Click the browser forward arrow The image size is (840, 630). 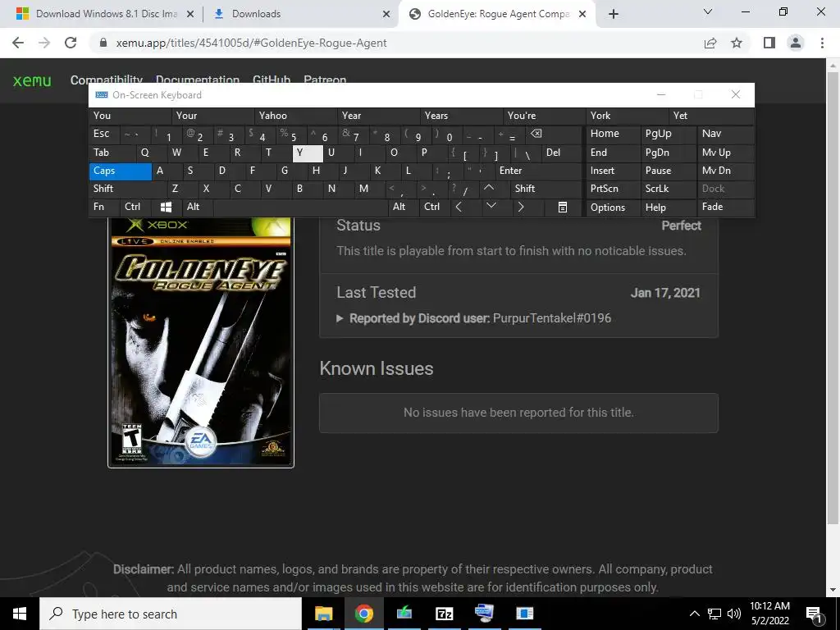pos(44,43)
